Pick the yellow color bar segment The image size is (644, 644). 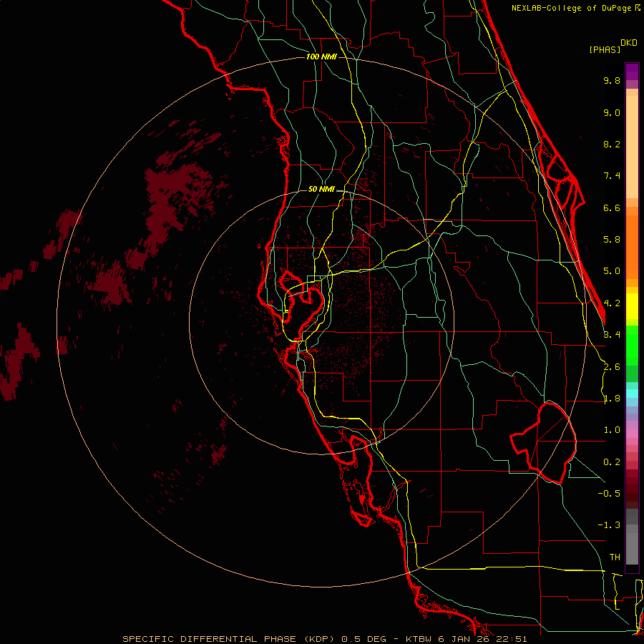tap(632, 306)
